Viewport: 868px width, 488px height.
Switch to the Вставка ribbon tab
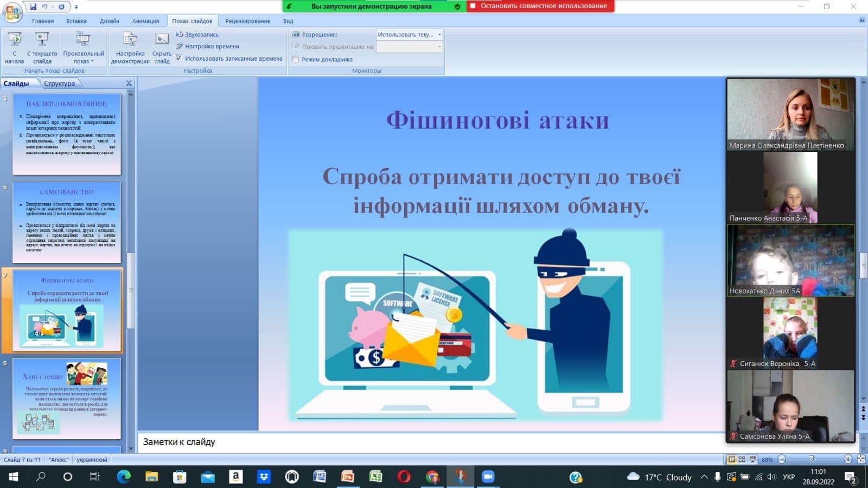coord(76,21)
